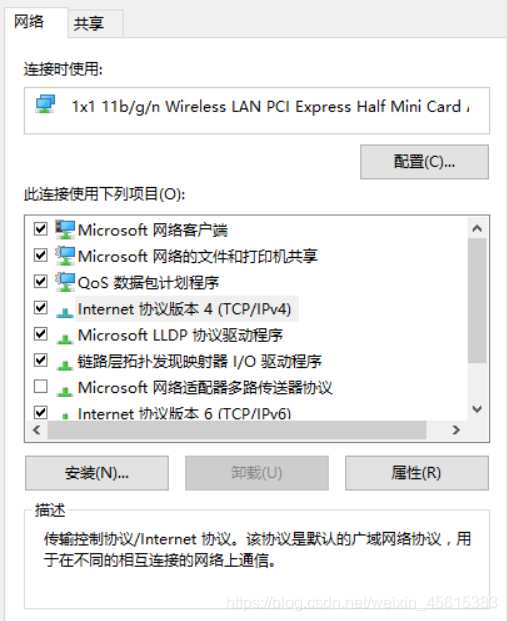Click the QoS 数据包计划程序 icon
507x621 pixels.
pyautogui.click(x=65, y=282)
